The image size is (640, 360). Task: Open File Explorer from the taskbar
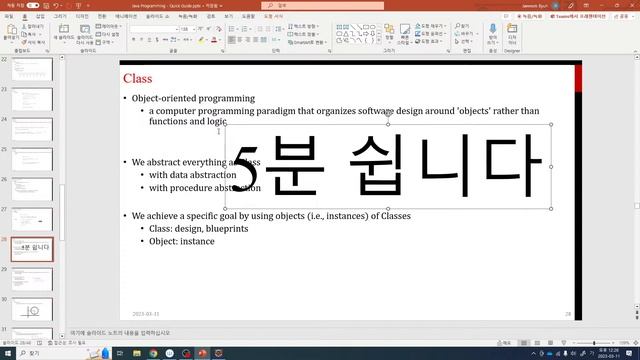tap(137, 353)
